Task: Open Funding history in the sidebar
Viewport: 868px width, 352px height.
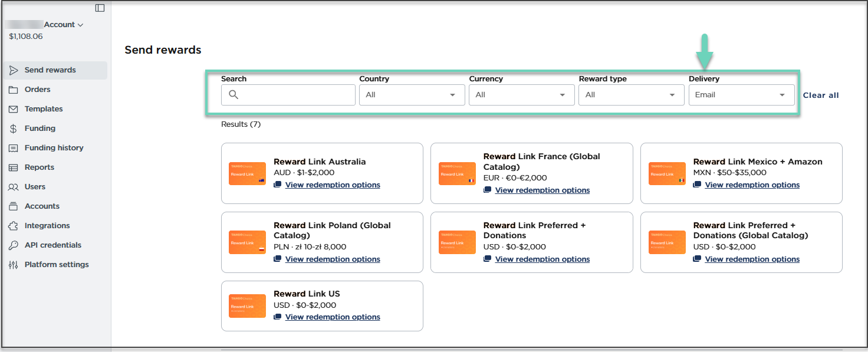Action: 54,148
